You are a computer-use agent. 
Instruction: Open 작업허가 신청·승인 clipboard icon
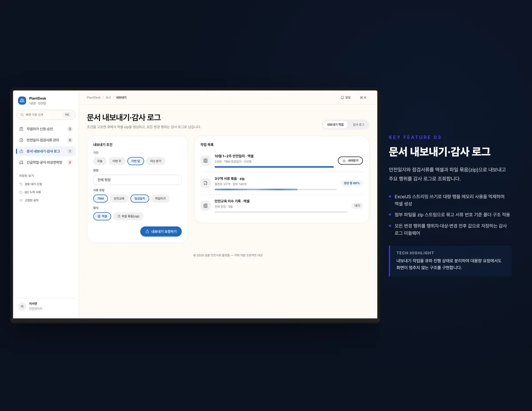[x=22, y=129]
